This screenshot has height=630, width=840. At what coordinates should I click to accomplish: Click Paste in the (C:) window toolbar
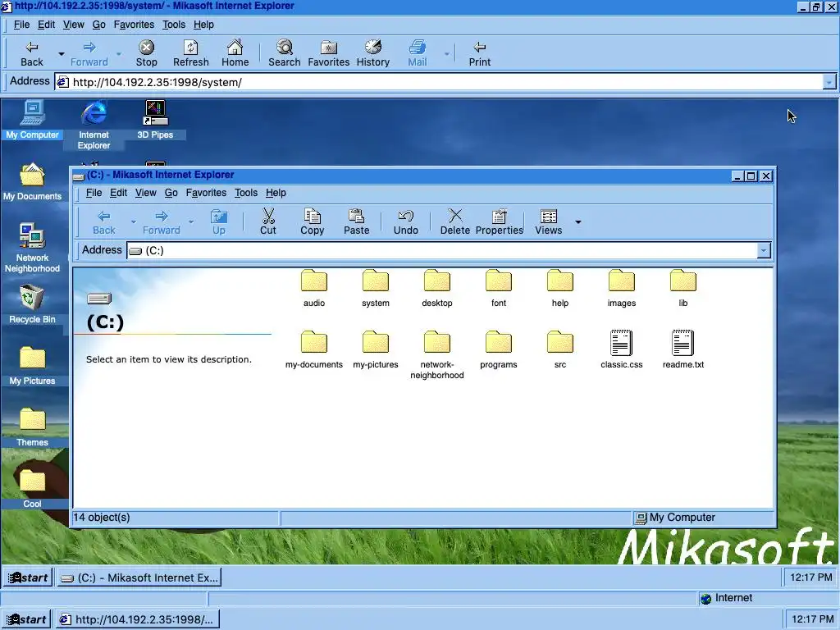tap(356, 221)
